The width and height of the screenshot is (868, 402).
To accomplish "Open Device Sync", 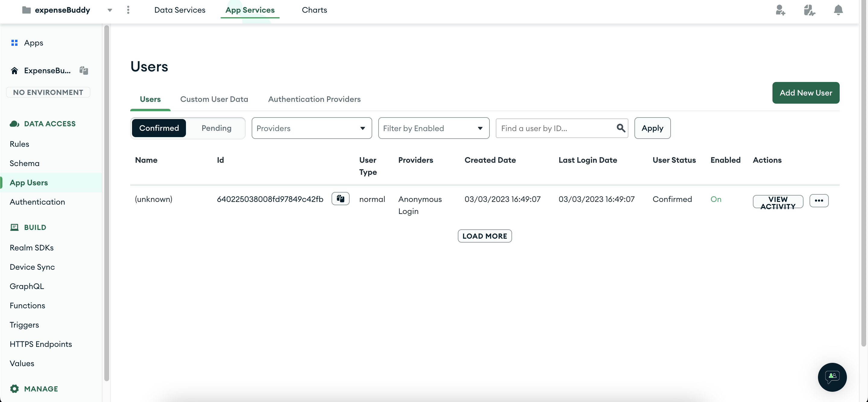I will [x=32, y=267].
